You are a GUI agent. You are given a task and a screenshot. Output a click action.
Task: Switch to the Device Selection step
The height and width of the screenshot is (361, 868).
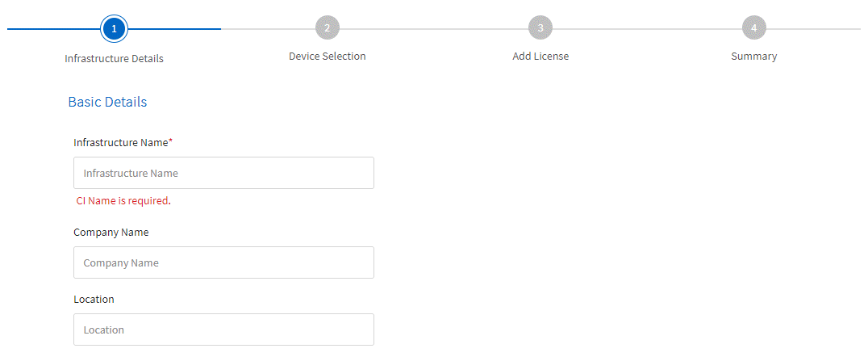click(327, 57)
